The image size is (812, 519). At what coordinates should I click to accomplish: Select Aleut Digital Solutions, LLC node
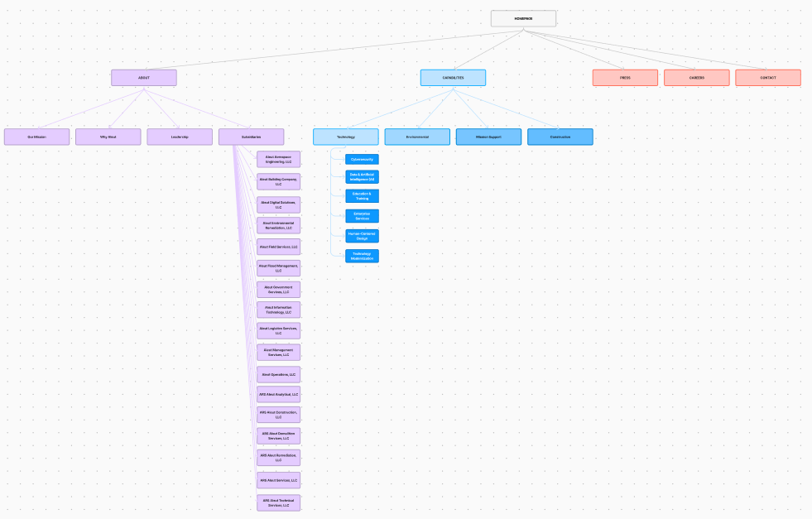coord(279,205)
